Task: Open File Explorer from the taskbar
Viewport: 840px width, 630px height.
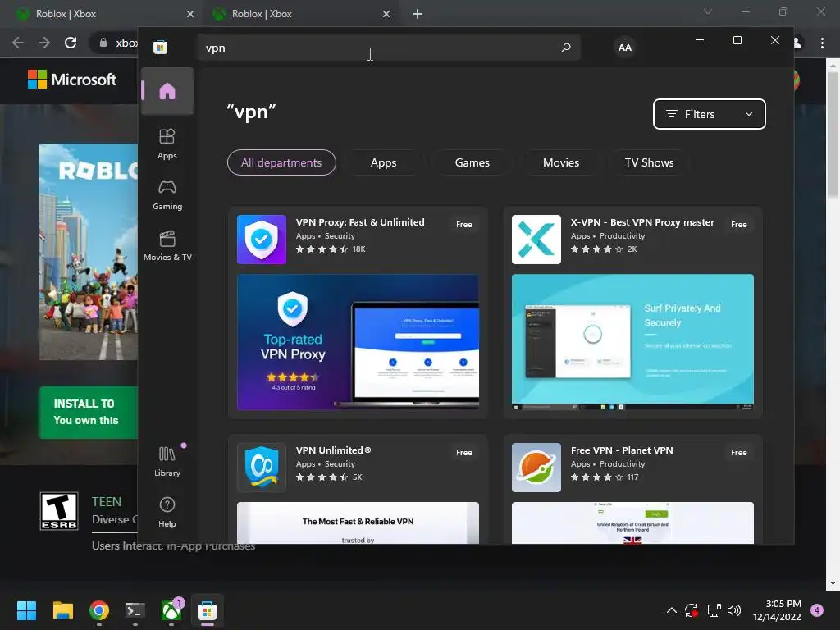Action: [x=62, y=610]
